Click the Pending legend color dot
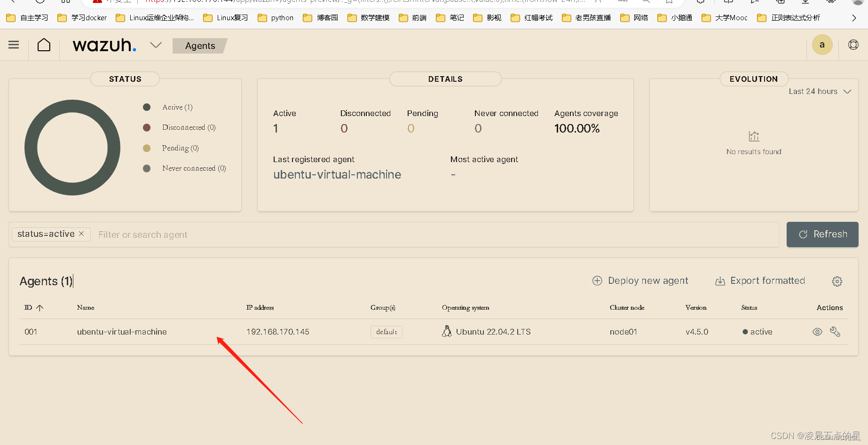This screenshot has width=868, height=445. [147, 148]
